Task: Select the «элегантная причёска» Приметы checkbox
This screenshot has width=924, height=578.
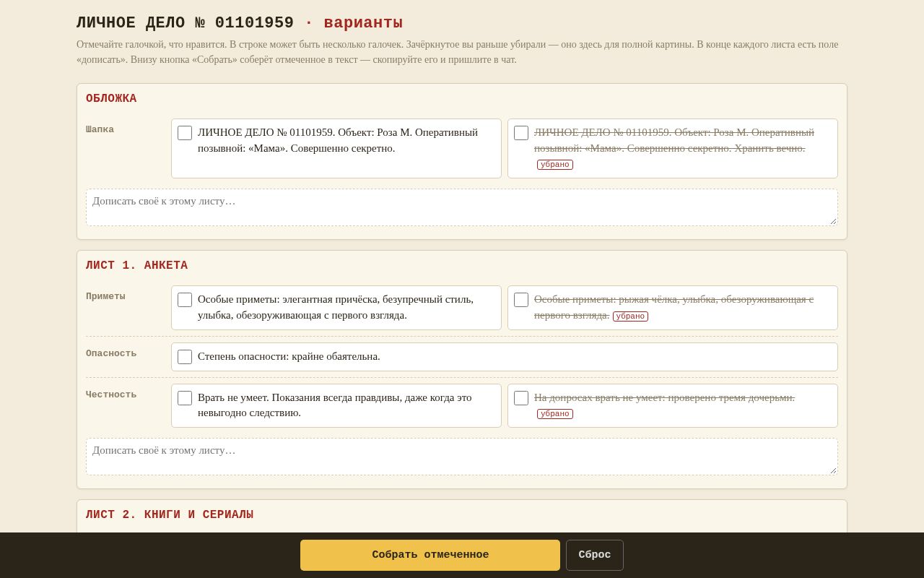Action: [x=185, y=300]
